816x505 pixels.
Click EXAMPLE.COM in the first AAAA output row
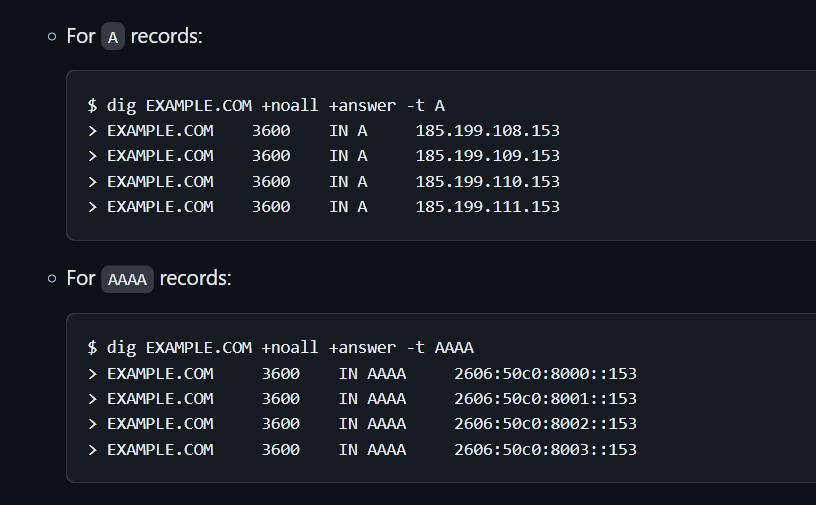click(160, 374)
